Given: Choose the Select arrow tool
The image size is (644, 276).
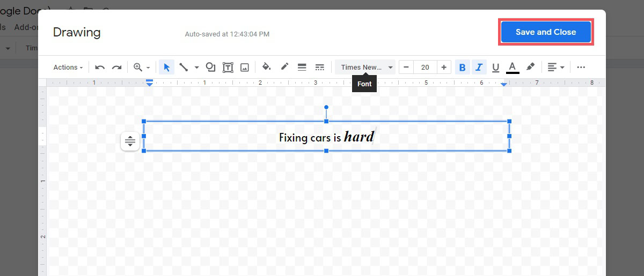Looking at the screenshot, I should [x=166, y=67].
